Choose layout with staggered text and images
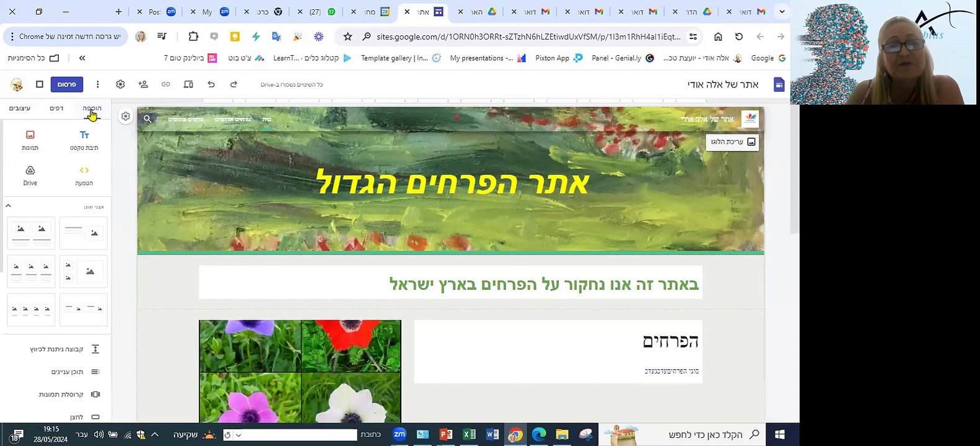Image resolution: width=980 pixels, height=446 pixels. 84,310
